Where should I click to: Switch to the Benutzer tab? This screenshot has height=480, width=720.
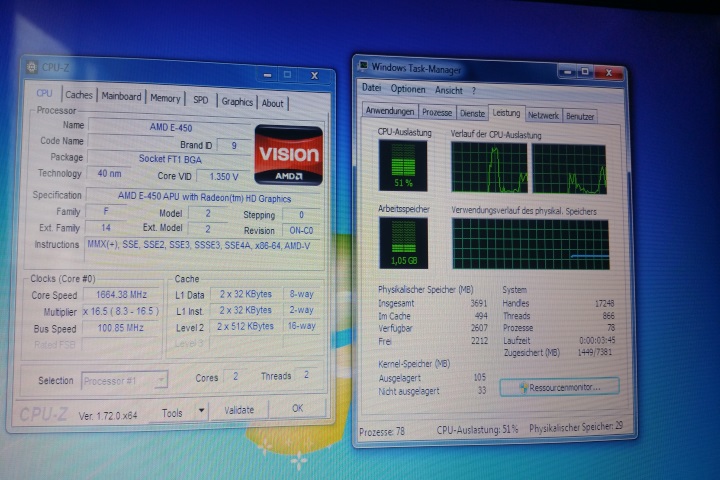pos(579,116)
